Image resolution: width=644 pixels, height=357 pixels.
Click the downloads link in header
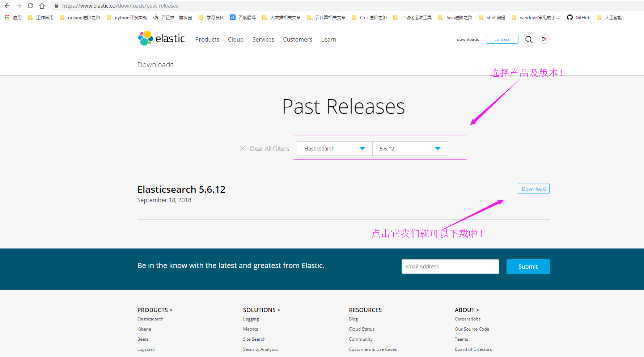tap(468, 39)
